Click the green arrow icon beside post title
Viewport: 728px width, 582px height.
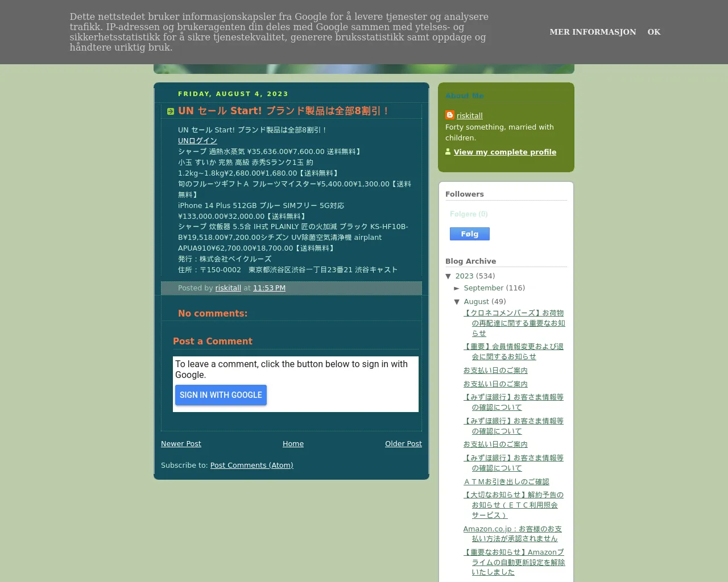[171, 111]
